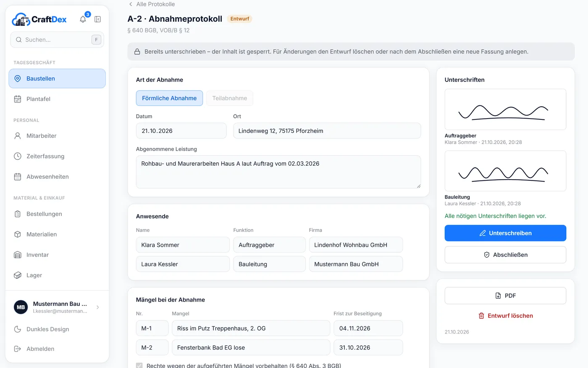Click the Datum field 21.10.2026
Screen dimensions: 588x368
(181, 131)
